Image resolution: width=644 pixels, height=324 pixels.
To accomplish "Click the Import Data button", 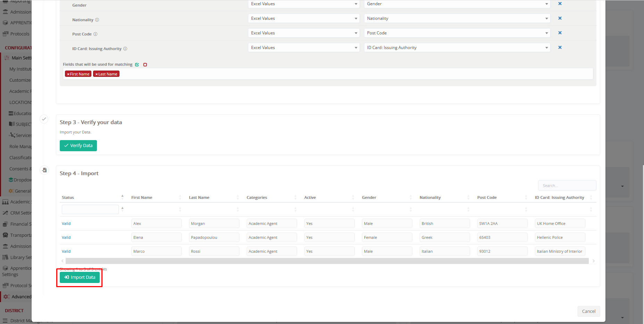I will click(x=80, y=277).
